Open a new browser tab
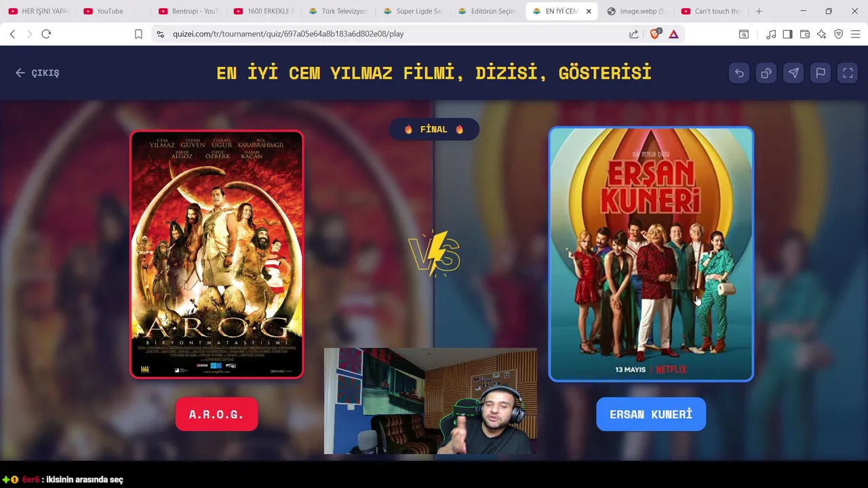This screenshot has width=868, height=488. [759, 11]
